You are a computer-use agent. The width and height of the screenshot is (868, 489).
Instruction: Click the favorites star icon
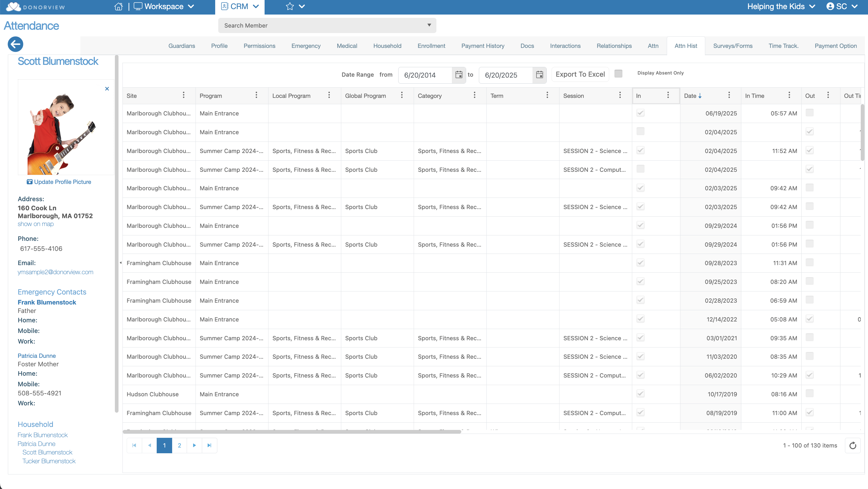pyautogui.click(x=289, y=6)
